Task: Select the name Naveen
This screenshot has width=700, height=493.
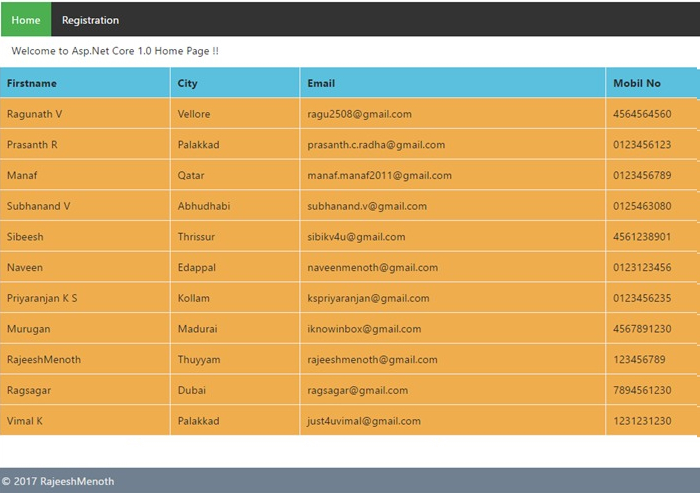Action: pos(25,267)
